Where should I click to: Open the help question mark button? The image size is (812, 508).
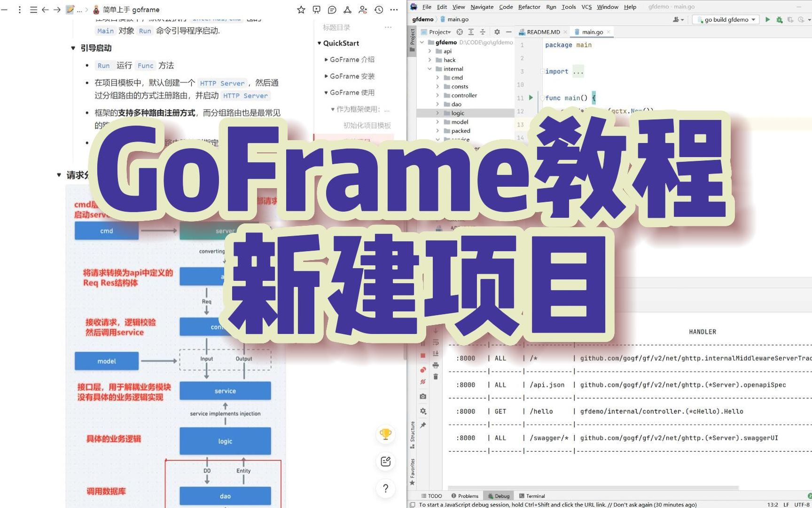[386, 489]
